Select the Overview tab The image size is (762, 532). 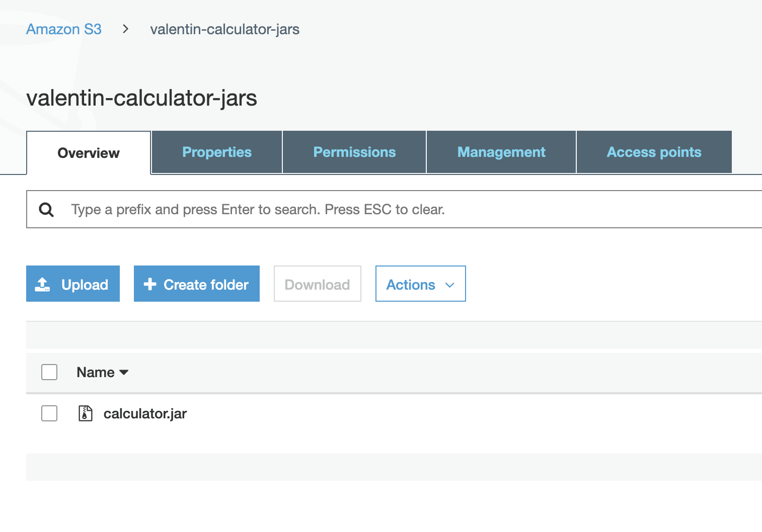tap(89, 153)
